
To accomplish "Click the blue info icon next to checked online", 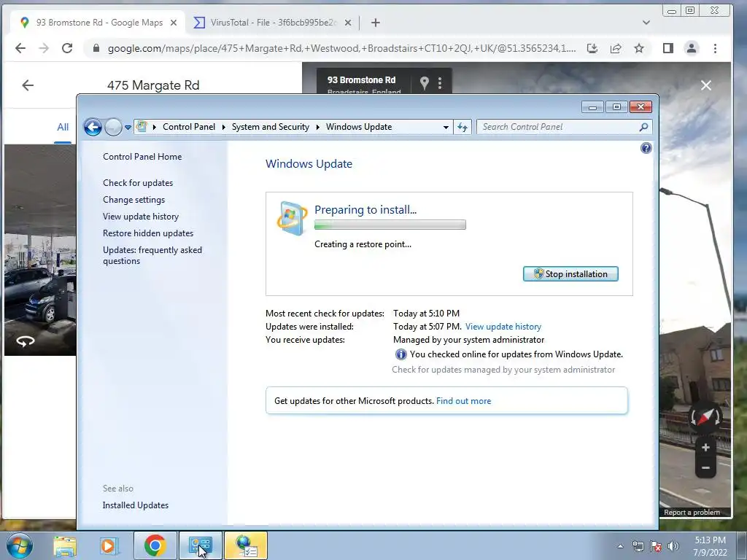I will 400,354.
